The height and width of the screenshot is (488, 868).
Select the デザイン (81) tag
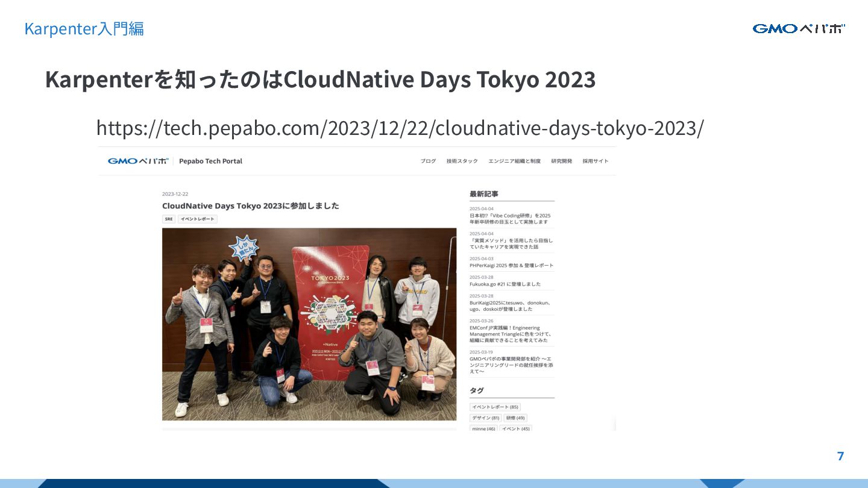(486, 418)
